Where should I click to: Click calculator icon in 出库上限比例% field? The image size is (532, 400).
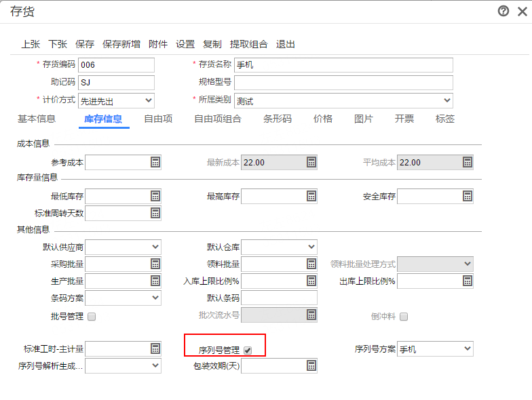(x=468, y=281)
